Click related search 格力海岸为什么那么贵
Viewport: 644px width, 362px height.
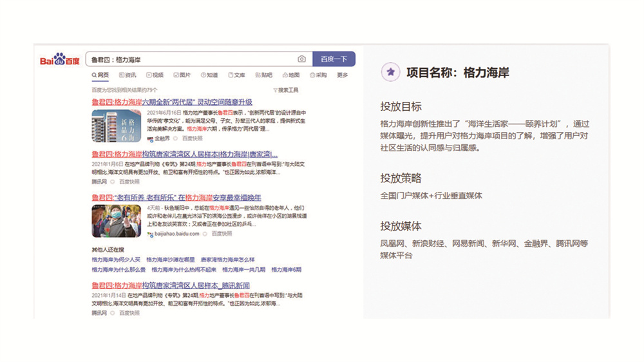tap(118, 269)
